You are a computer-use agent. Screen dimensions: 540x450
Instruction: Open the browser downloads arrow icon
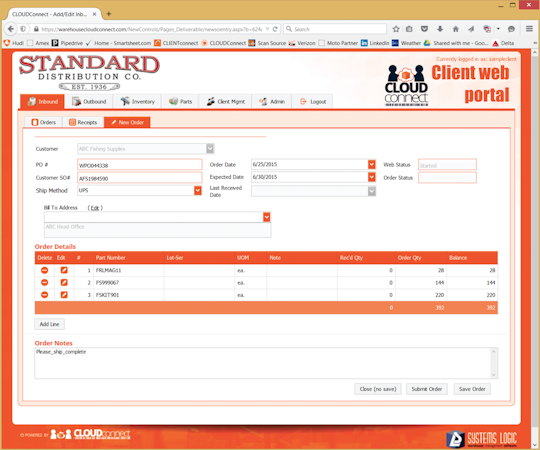(440, 29)
